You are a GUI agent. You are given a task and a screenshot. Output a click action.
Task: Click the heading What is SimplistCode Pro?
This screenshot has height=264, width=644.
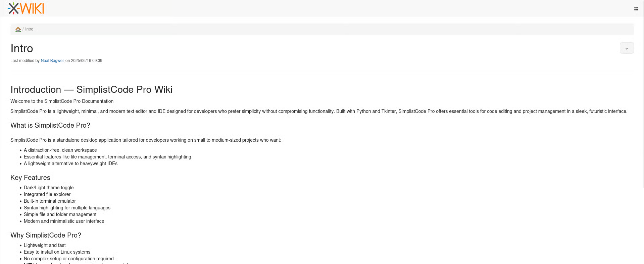[x=50, y=125]
